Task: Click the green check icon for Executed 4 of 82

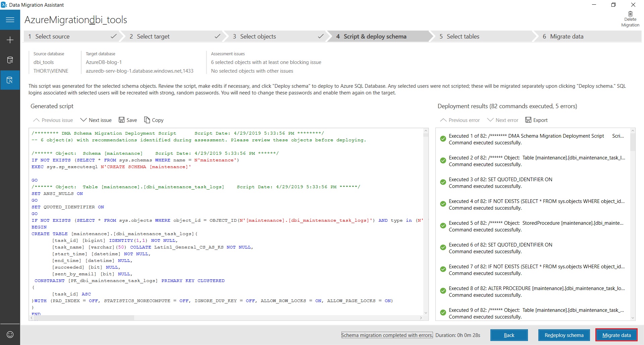Action: [443, 204]
